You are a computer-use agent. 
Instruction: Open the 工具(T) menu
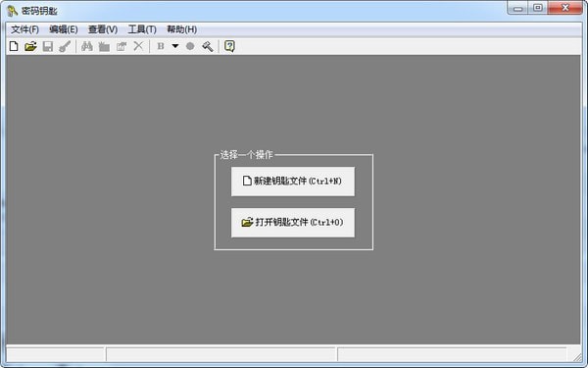coord(142,29)
